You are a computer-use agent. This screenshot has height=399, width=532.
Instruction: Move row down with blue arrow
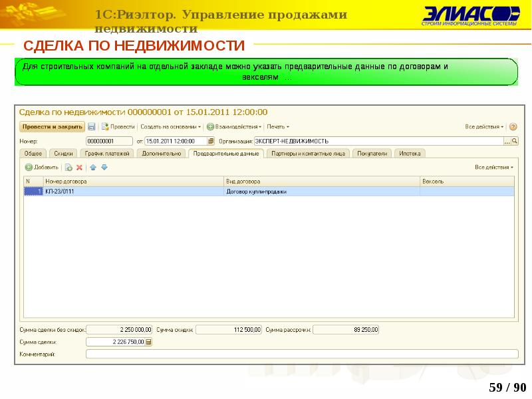tap(104, 168)
